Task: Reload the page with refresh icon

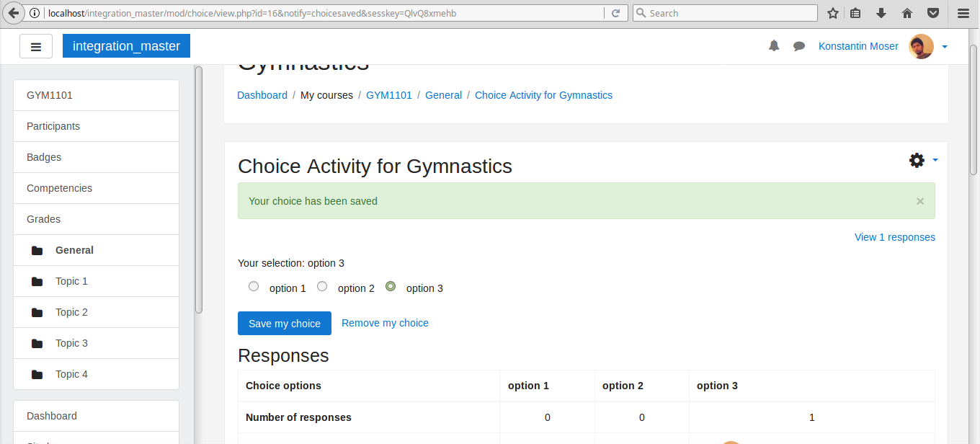Action: pos(616,13)
